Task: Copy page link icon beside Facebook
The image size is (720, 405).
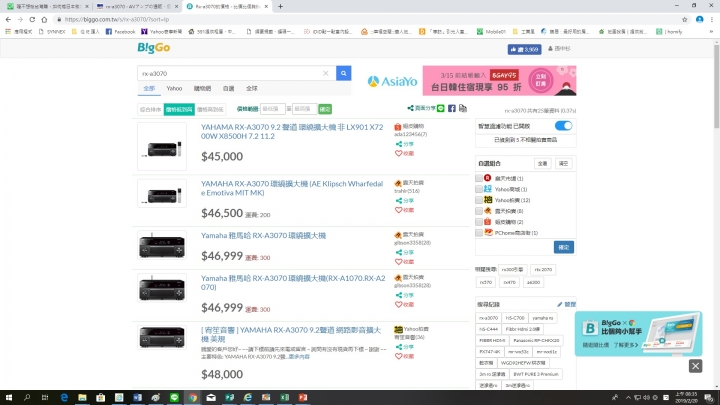Action: pyautogui.click(x=463, y=108)
